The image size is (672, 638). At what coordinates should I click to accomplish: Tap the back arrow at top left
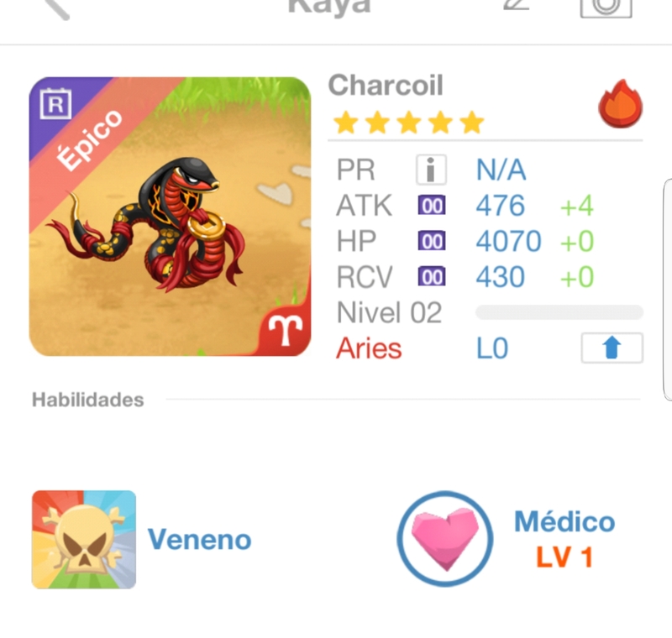click(57, 8)
